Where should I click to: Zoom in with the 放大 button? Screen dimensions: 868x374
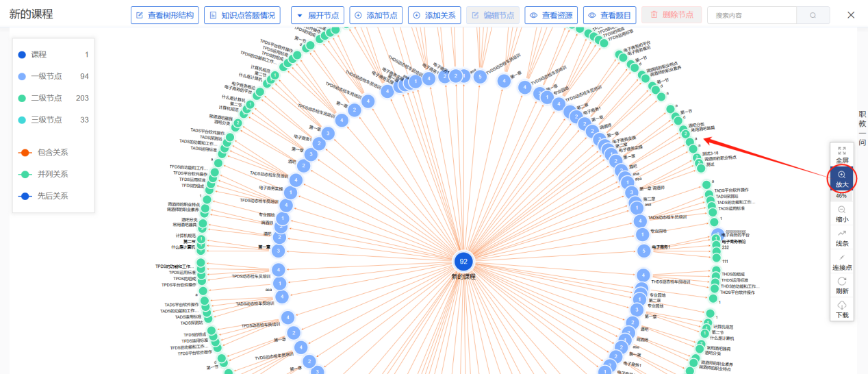point(841,175)
